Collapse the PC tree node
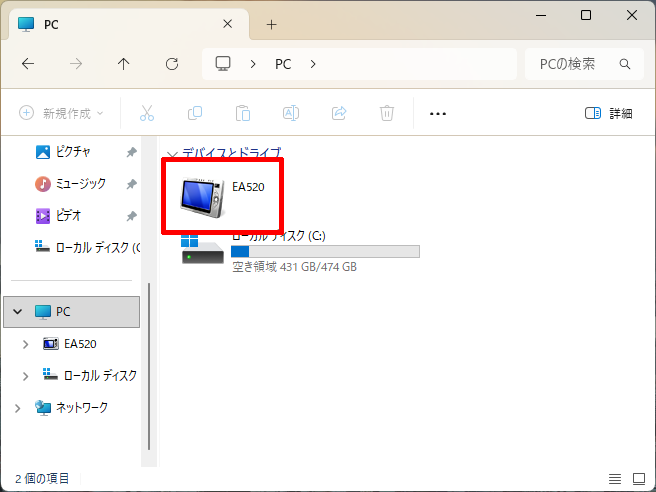This screenshot has width=656, height=492. [17, 312]
